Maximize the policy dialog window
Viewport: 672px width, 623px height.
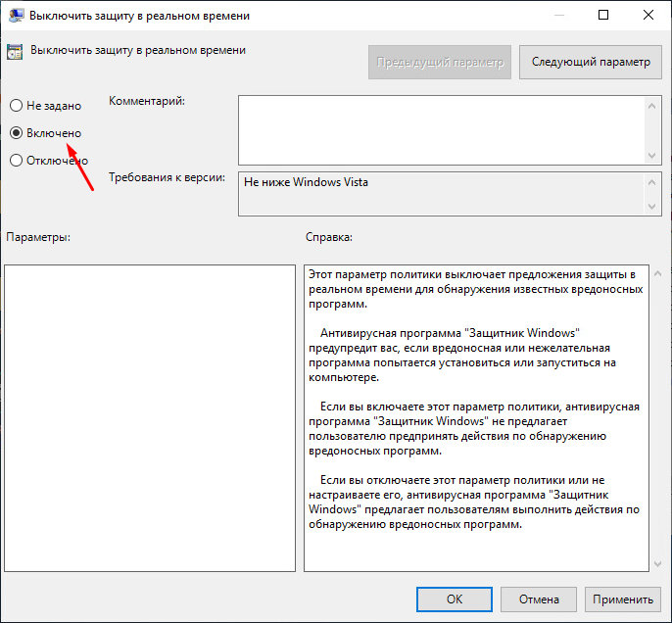[x=603, y=16]
